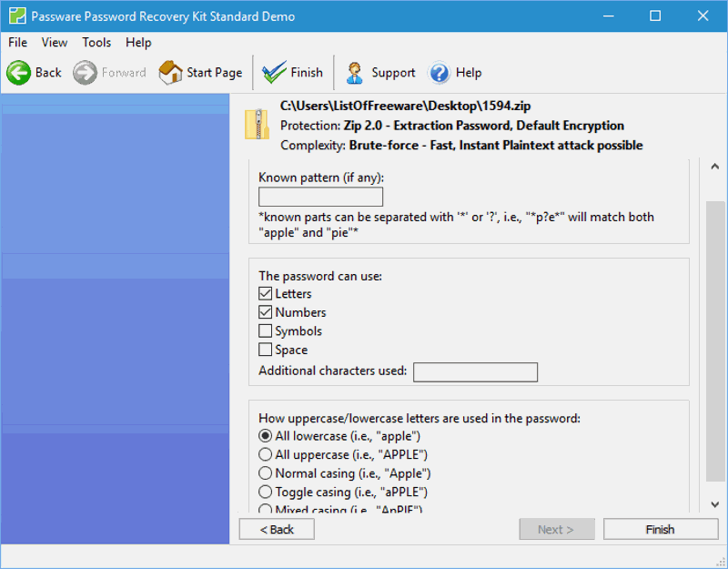Open the Tools menu

click(96, 42)
